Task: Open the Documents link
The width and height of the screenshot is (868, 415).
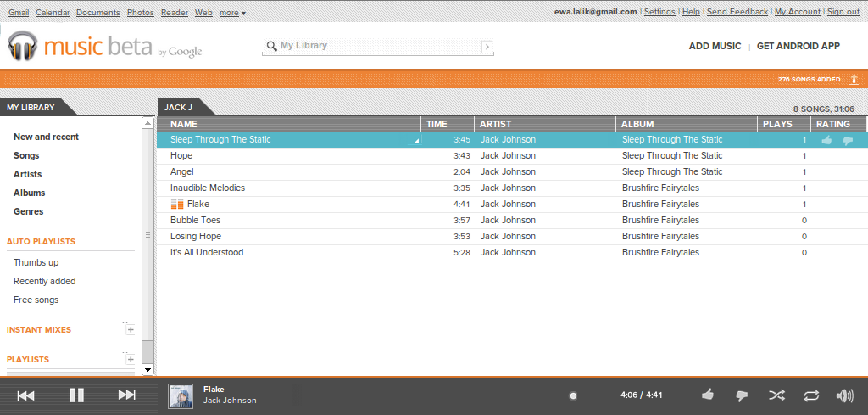Action: (98, 12)
